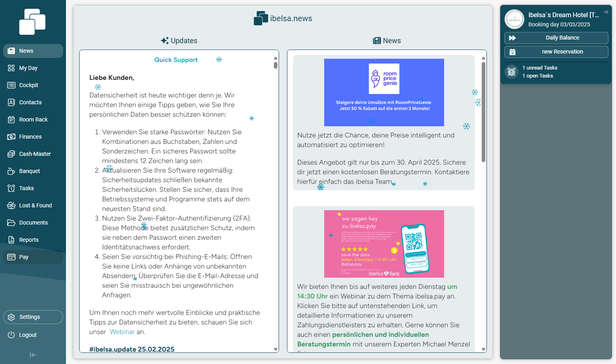This screenshot has height=364, width=616.
Task: Open the Quick Support heading
Action: 176,60
